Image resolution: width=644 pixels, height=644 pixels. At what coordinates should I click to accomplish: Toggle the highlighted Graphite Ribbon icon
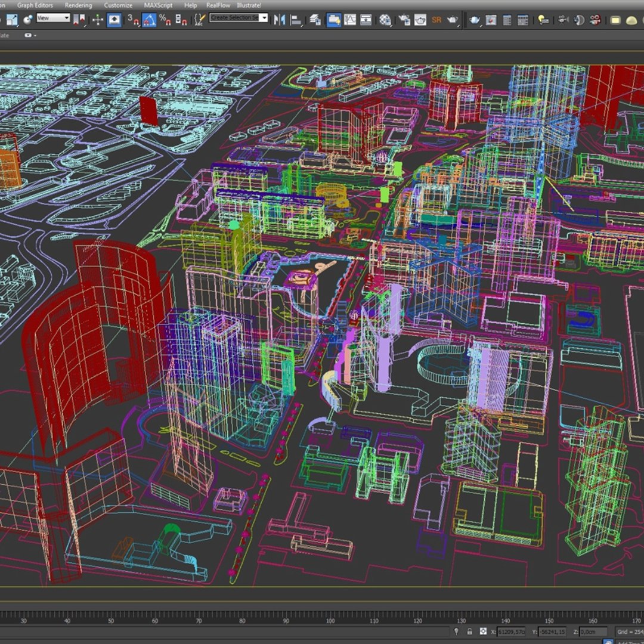(333, 19)
